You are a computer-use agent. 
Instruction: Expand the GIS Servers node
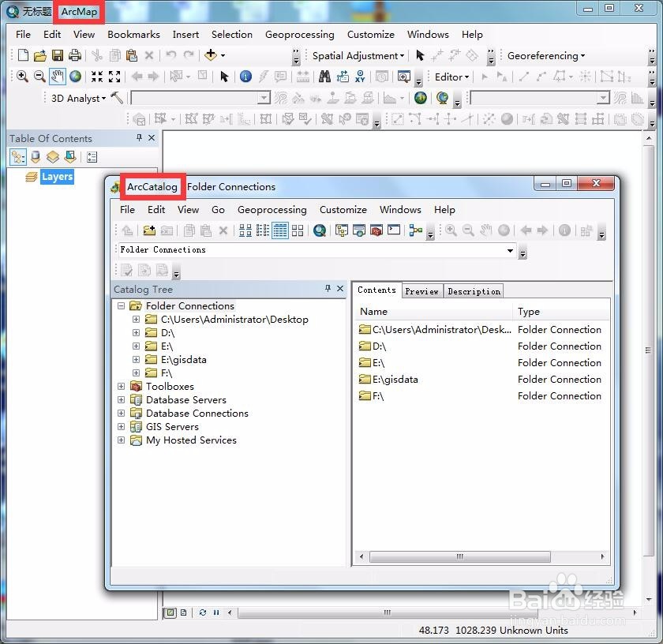(121, 426)
